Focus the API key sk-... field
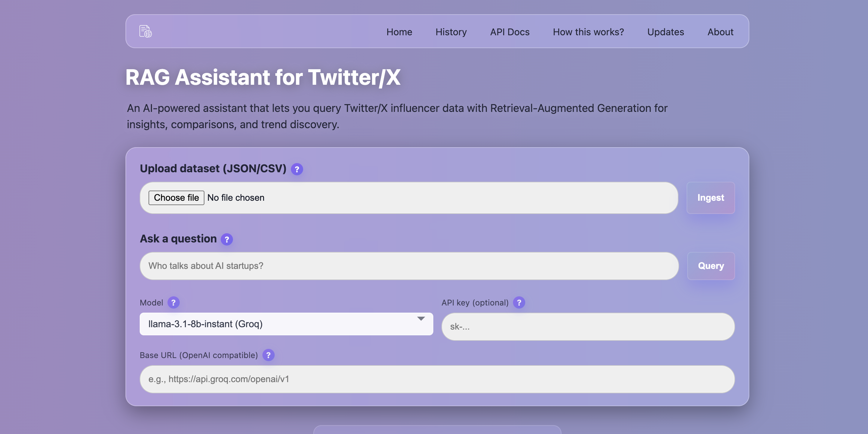The width and height of the screenshot is (868, 434). [588, 327]
